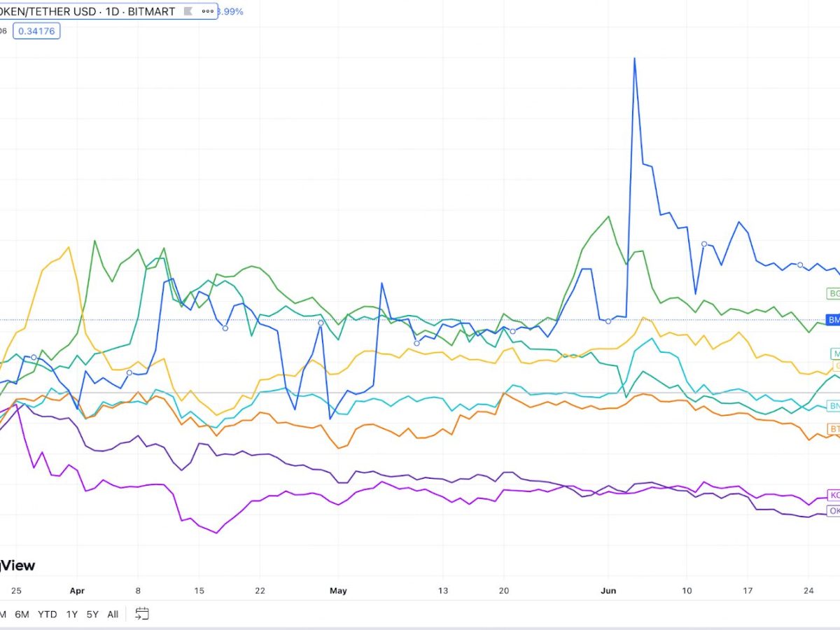Image resolution: width=840 pixels, height=630 pixels.
Task: Click the orange BT series label
Action: 833,428
